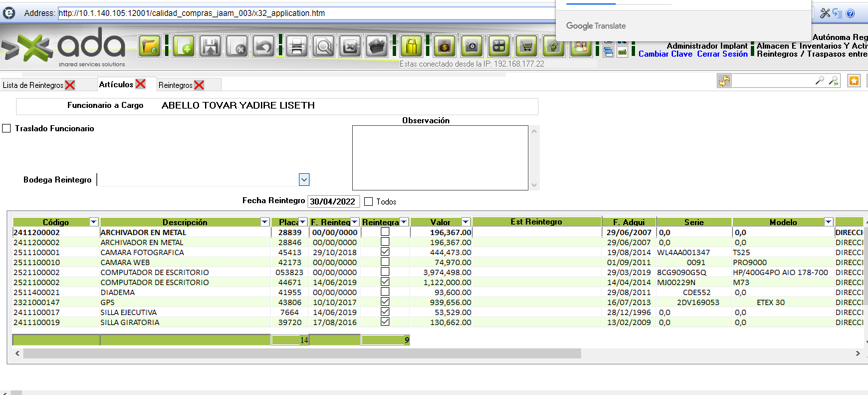Open the Bodega Reintegro dropdown
The image size is (868, 395).
304,179
